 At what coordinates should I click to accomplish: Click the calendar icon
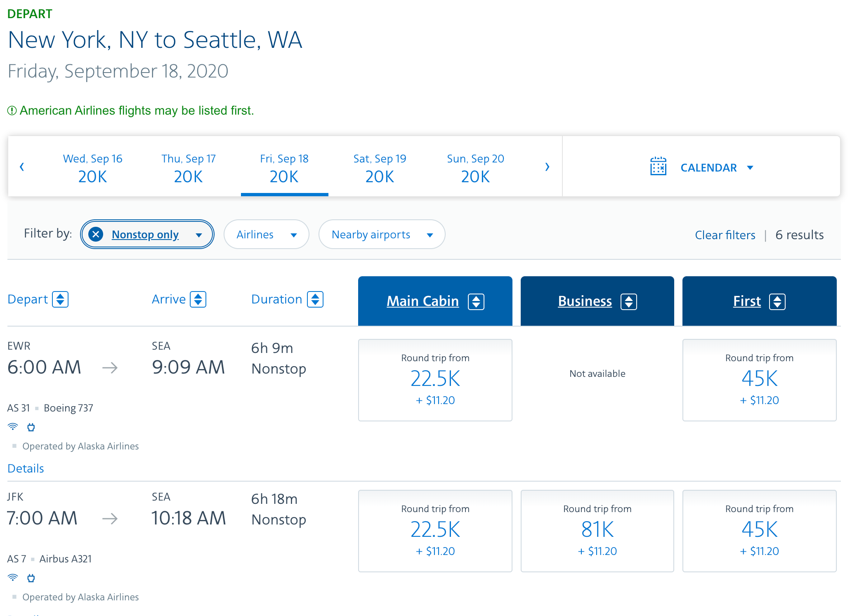click(x=658, y=167)
